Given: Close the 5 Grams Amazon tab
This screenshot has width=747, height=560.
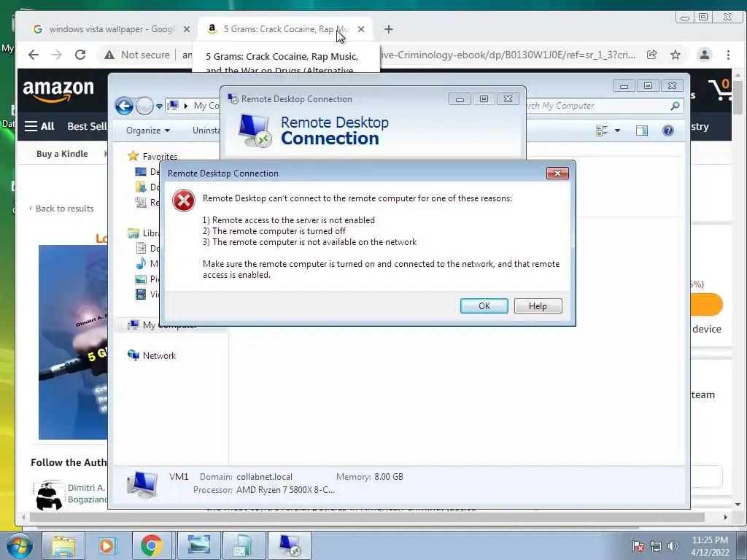Looking at the screenshot, I should [361, 29].
